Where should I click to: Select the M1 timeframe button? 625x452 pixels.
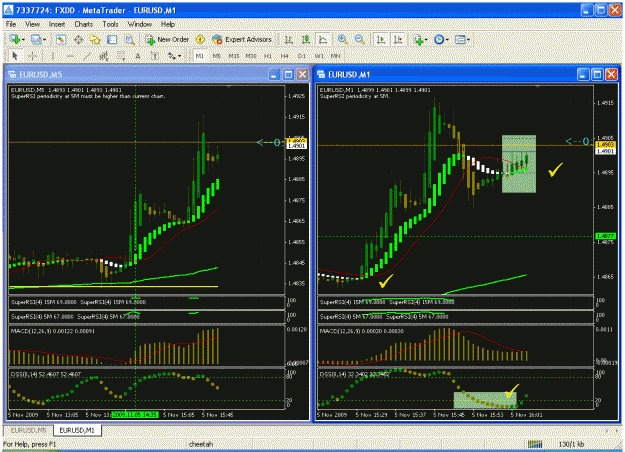[x=200, y=56]
